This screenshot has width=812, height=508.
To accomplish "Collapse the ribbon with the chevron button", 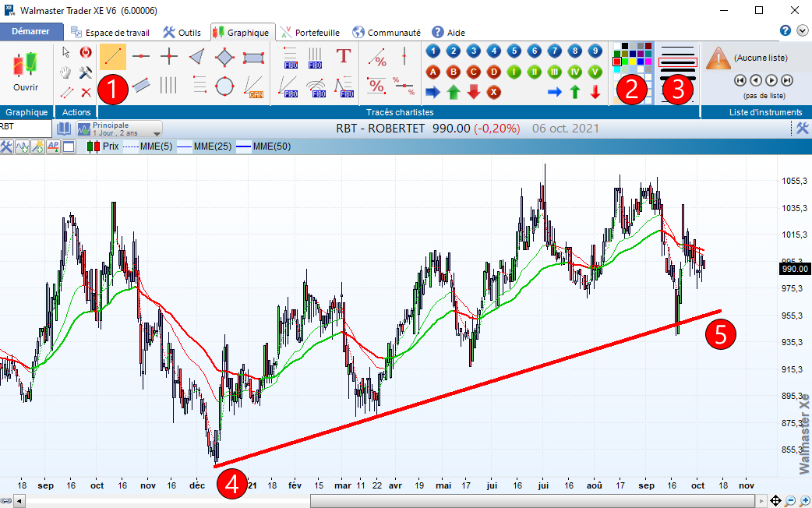I will tap(802, 30).
